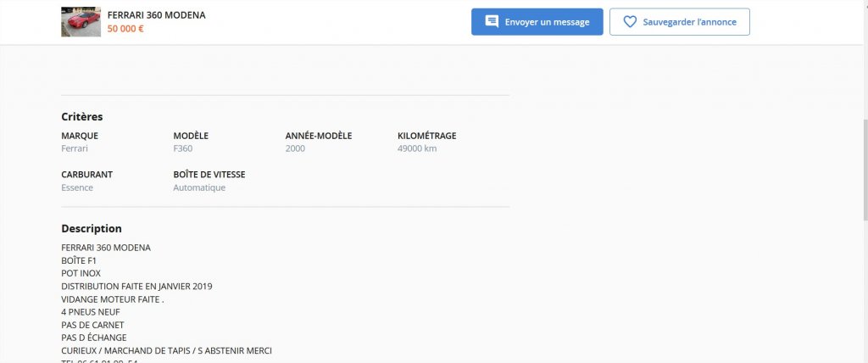Click the line PAS D ÉCHANGE
This screenshot has height=363, width=868.
(x=94, y=338)
